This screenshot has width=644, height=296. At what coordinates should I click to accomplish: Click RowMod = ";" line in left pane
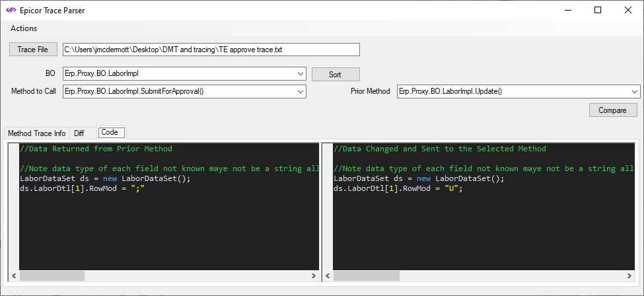[x=83, y=189]
